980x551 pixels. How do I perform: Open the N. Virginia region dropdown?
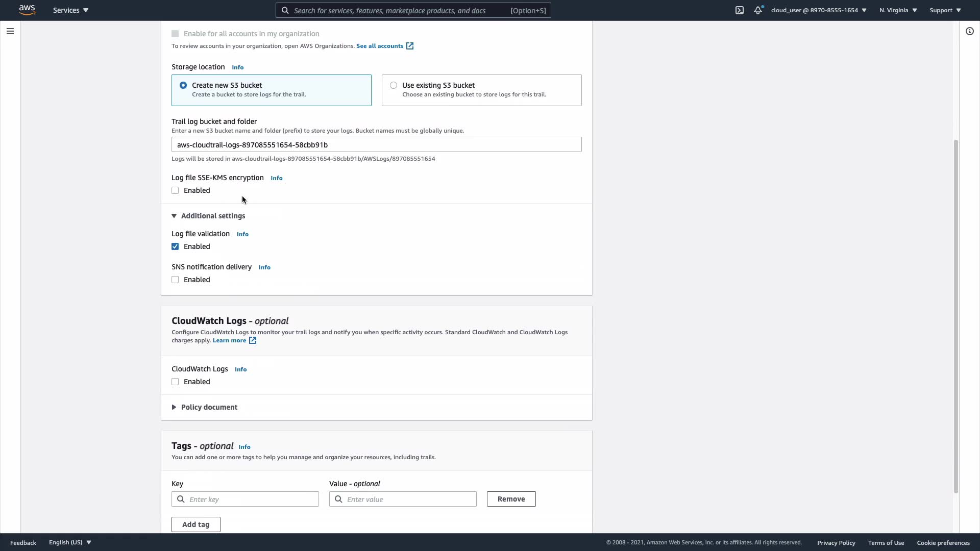898,10
